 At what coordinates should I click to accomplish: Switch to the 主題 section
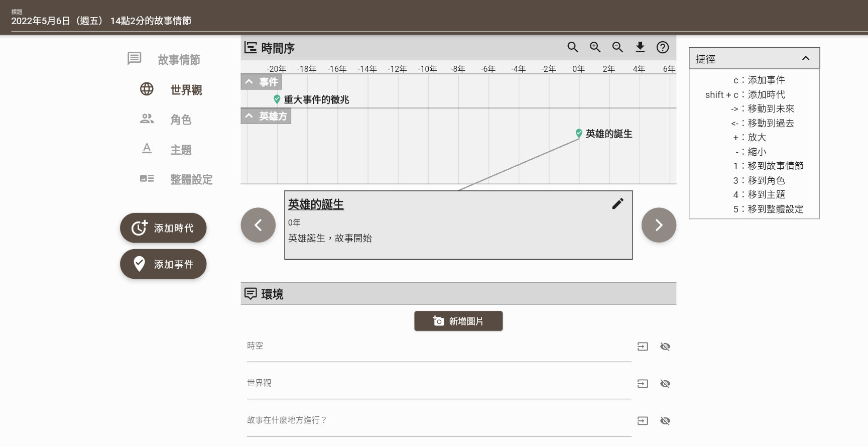[x=180, y=150]
